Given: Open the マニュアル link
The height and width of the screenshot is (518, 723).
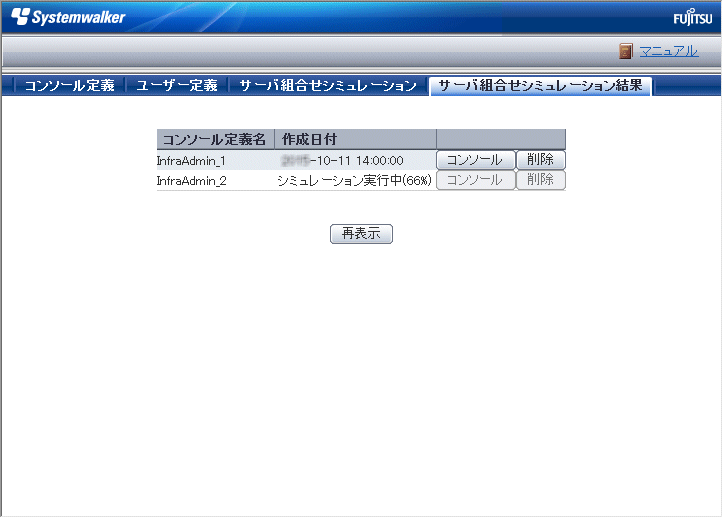Looking at the screenshot, I should tap(669, 51).
